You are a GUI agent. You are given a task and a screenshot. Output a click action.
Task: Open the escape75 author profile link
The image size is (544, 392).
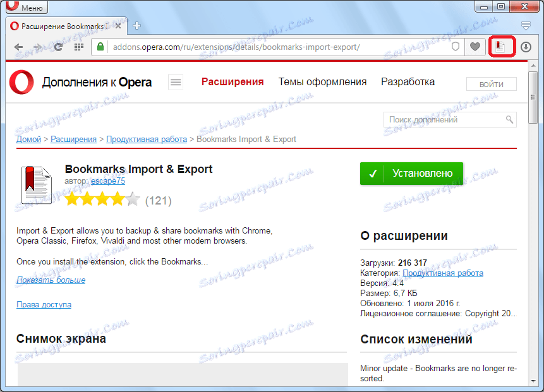pyautogui.click(x=107, y=181)
